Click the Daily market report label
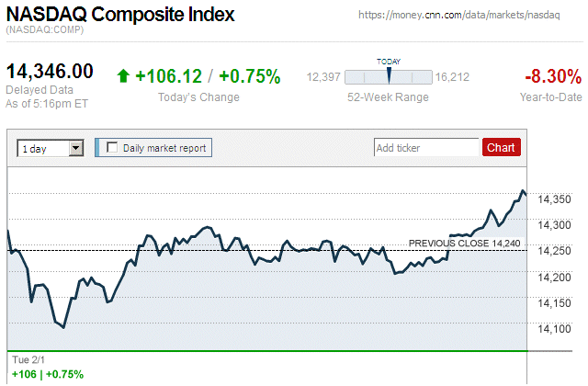588x386 pixels. (164, 147)
